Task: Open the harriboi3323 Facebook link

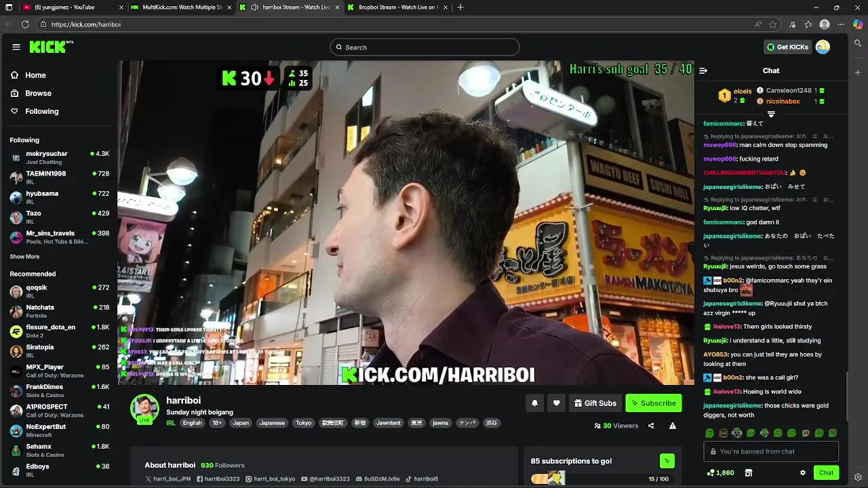Action: pos(218,479)
